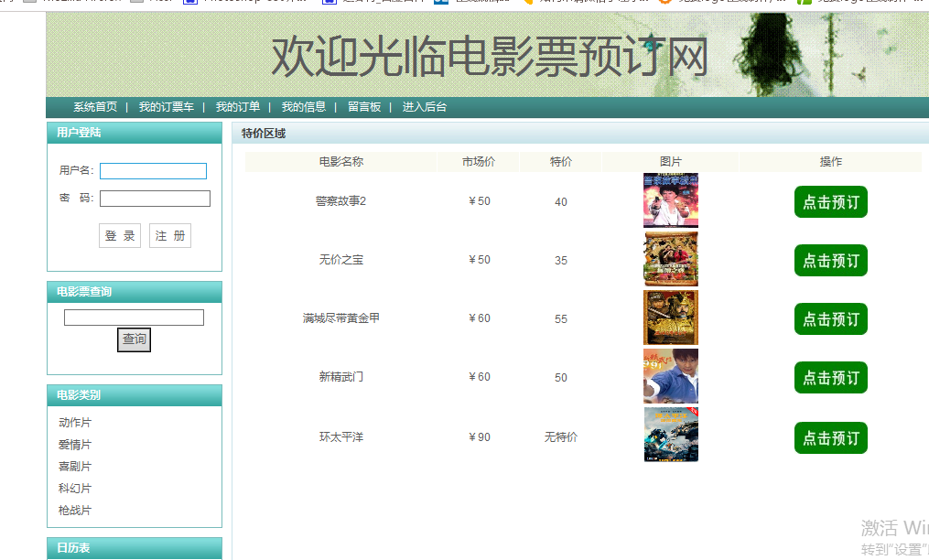Click the 图片 column header

(671, 162)
